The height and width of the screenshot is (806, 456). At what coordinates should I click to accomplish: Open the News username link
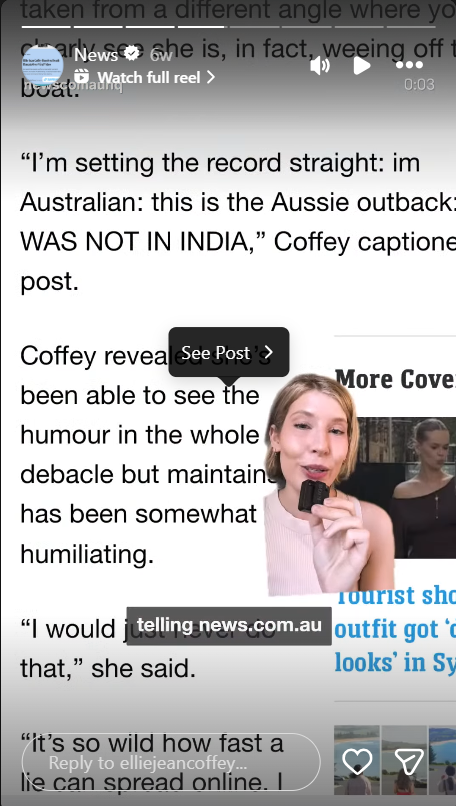pyautogui.click(x=96, y=54)
